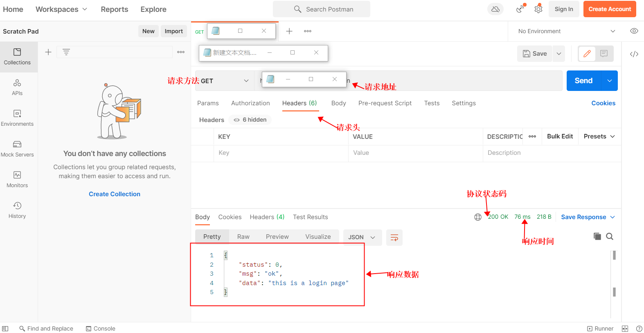Switch to the request Params tab
Image resolution: width=644 pixels, height=333 pixels.
coord(208,103)
